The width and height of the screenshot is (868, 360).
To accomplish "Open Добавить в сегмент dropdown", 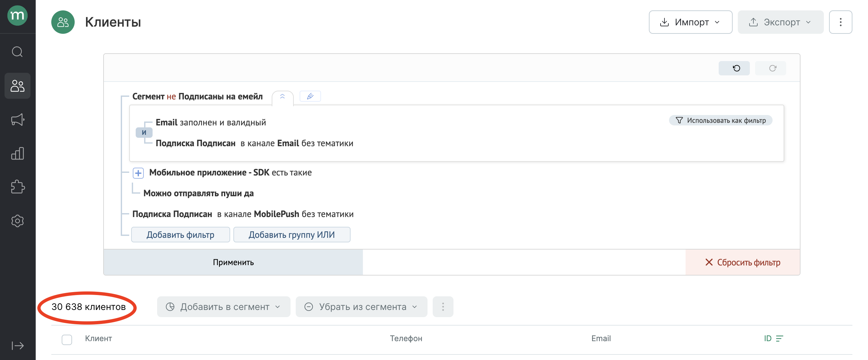I will [223, 307].
